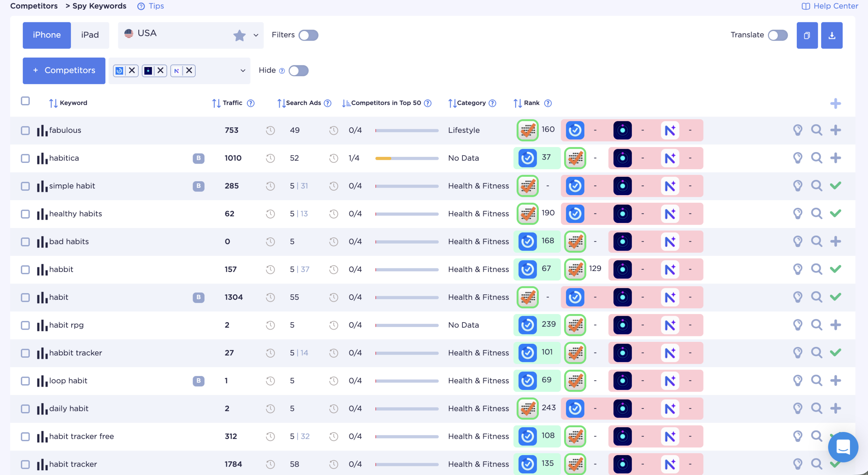
Task: Click habitica competitors progress bar
Action: [407, 158]
